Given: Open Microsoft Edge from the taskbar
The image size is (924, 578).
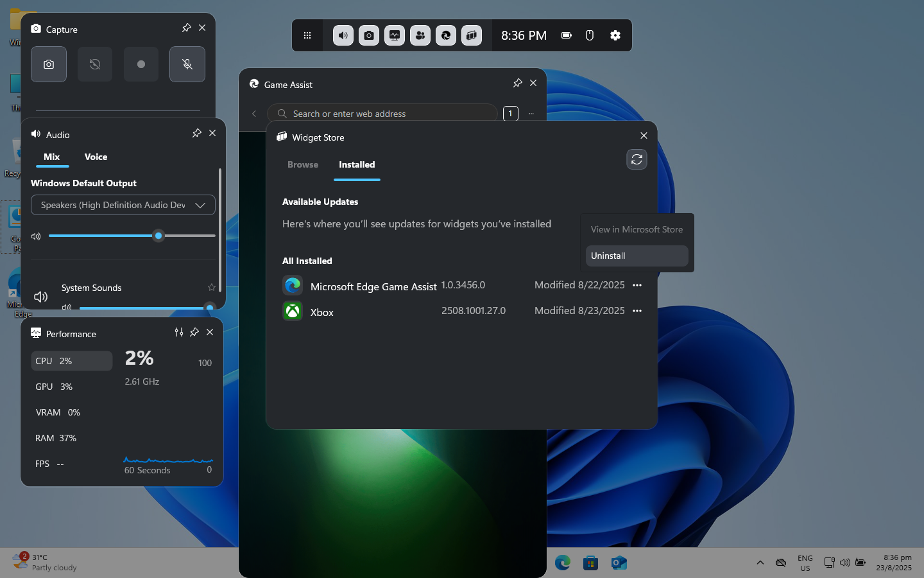Looking at the screenshot, I should [563, 563].
